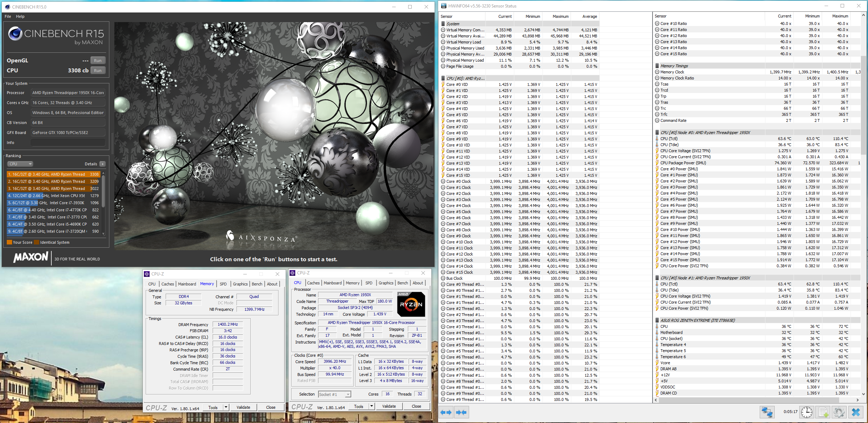This screenshot has width=868, height=423.
Task: Click the HWiNFO64 title bar icon
Action: (444, 6)
